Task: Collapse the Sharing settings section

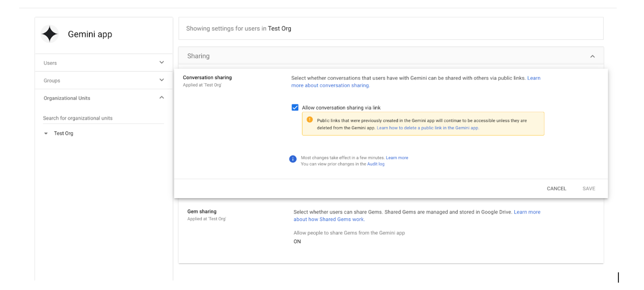Action: tap(593, 56)
